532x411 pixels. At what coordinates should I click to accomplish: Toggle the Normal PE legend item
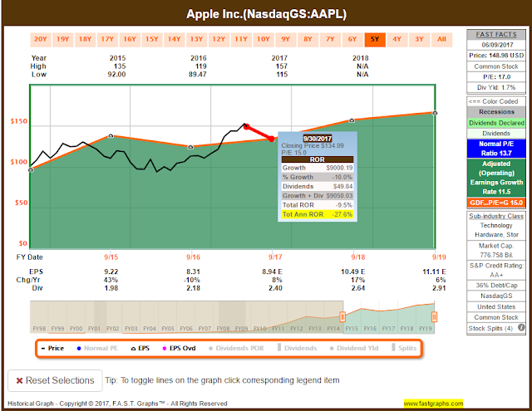click(x=98, y=348)
